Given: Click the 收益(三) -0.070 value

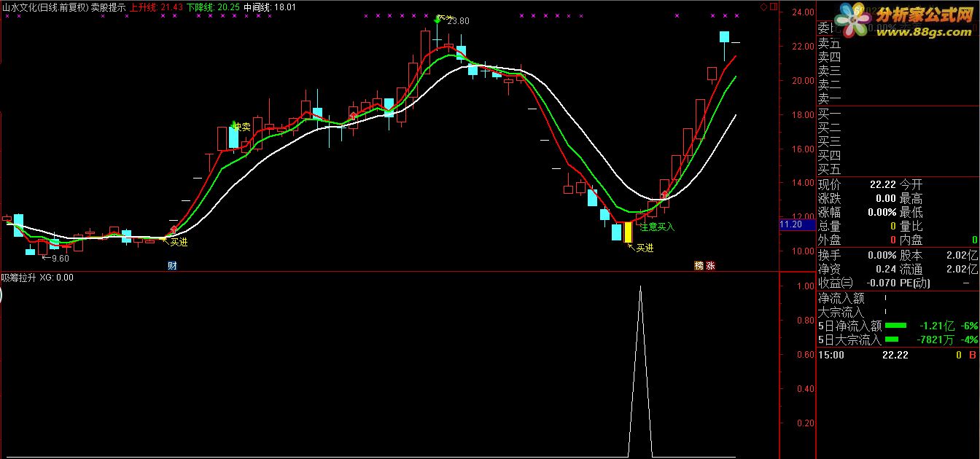Looking at the screenshot, I should (x=881, y=283).
